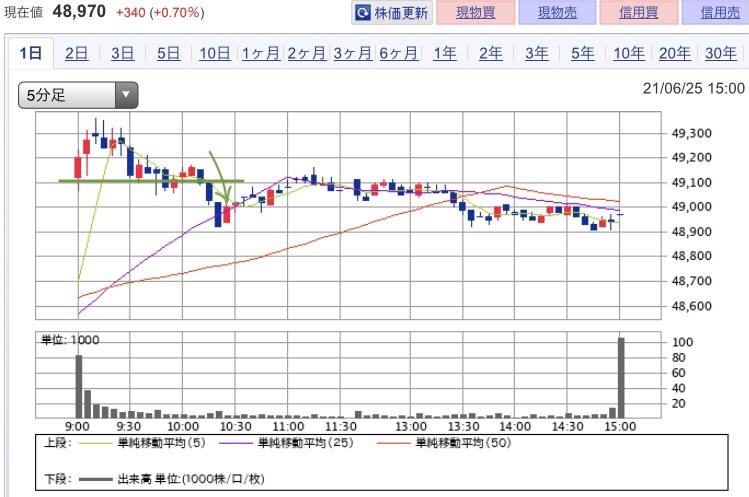Click the 単純移動平均(25) legend entry

pyautogui.click(x=287, y=443)
